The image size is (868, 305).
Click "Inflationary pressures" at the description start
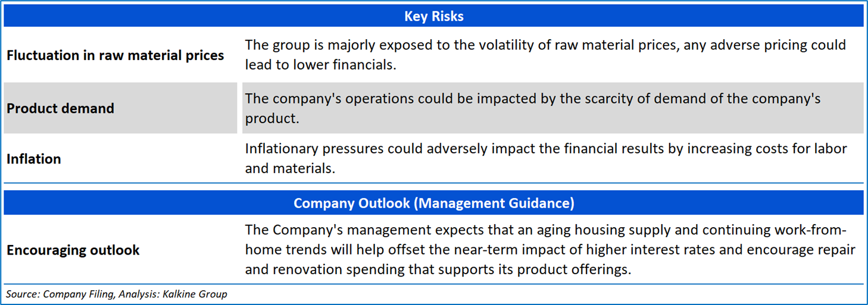(x=314, y=149)
